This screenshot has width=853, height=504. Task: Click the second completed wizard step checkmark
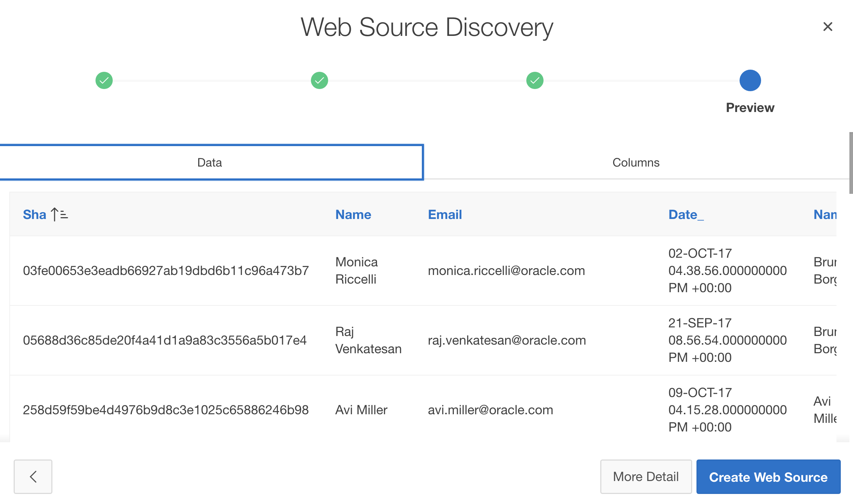319,80
